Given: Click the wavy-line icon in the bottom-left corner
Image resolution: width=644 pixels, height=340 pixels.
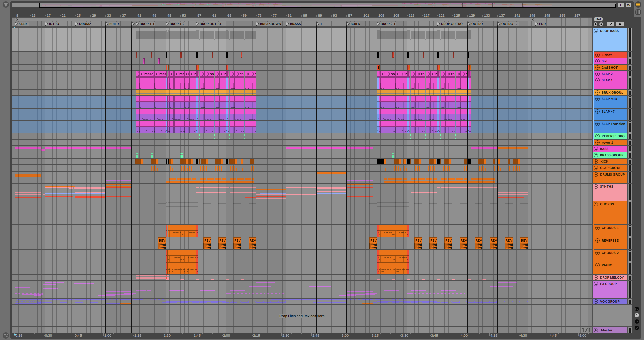Looking at the screenshot, I should tap(6, 335).
